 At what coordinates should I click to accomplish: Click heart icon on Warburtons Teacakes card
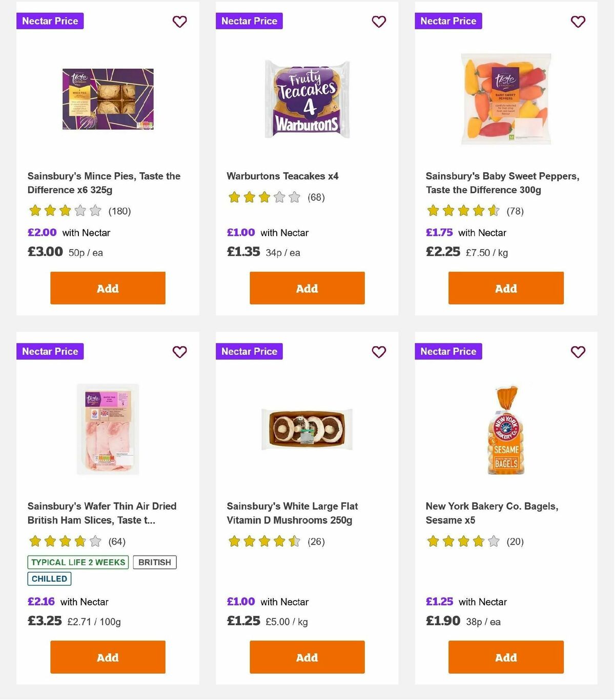point(379,22)
